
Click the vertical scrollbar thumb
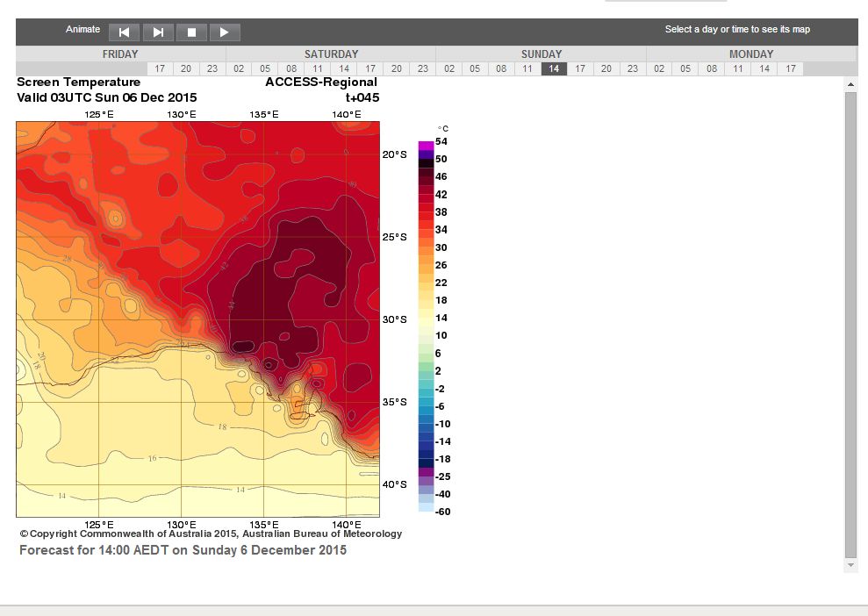(850, 323)
